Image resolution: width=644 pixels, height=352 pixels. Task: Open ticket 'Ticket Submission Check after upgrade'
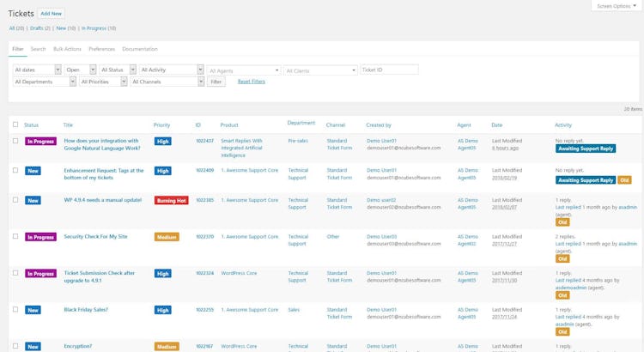point(100,276)
